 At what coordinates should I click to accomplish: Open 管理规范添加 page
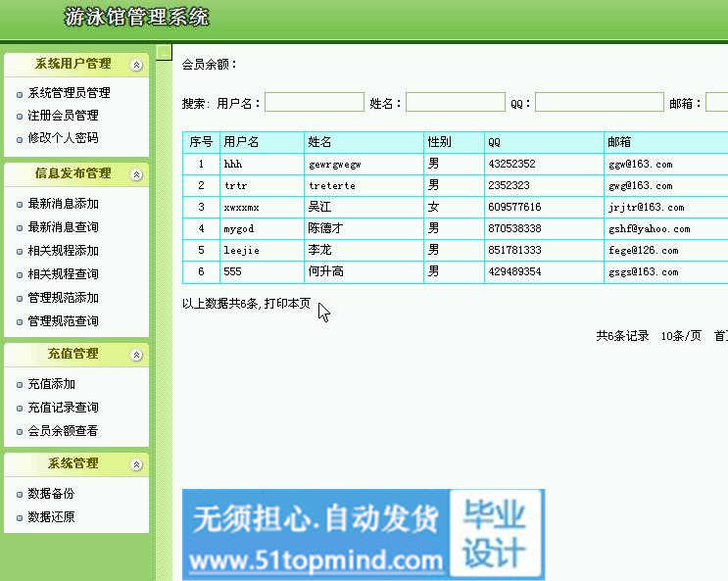tap(63, 298)
